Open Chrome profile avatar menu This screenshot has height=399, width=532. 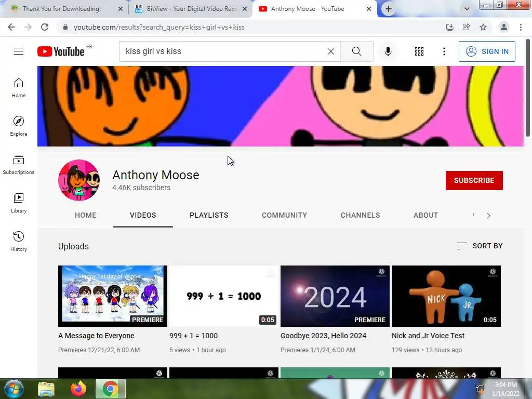[x=504, y=27]
